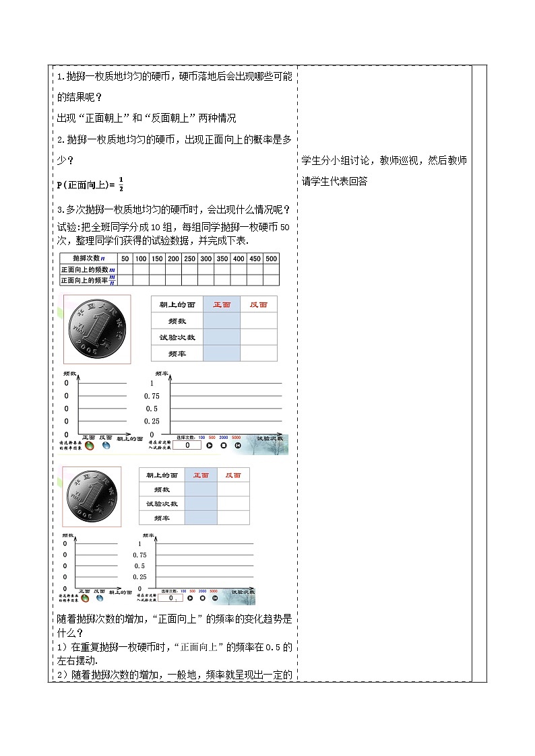Choose 5000 trials in the first simulation
This screenshot has width=535, height=756.
[x=236, y=438]
